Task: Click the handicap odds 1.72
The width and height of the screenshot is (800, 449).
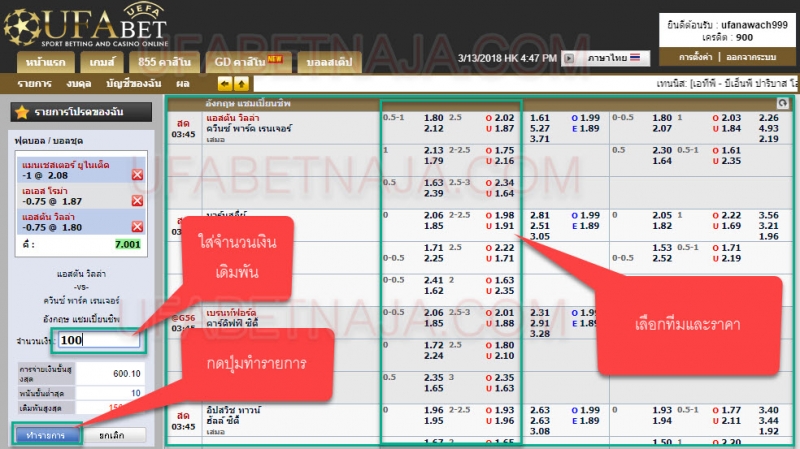Action: 434,345
